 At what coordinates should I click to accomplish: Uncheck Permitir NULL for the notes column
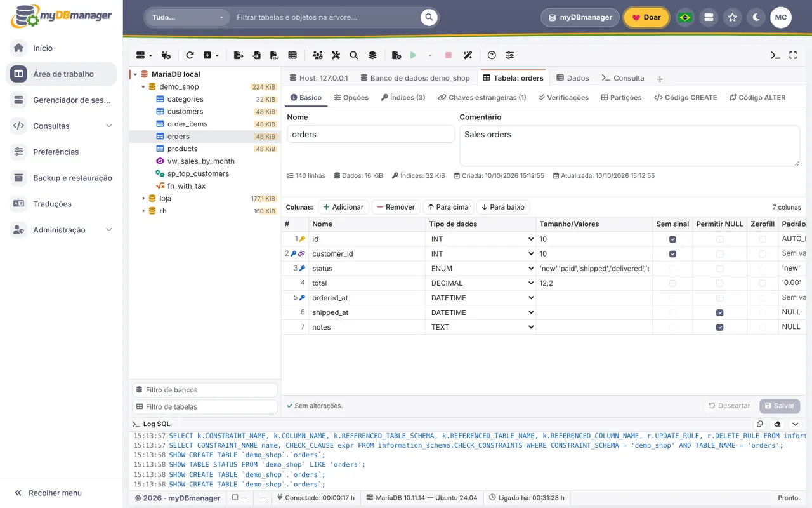(719, 327)
